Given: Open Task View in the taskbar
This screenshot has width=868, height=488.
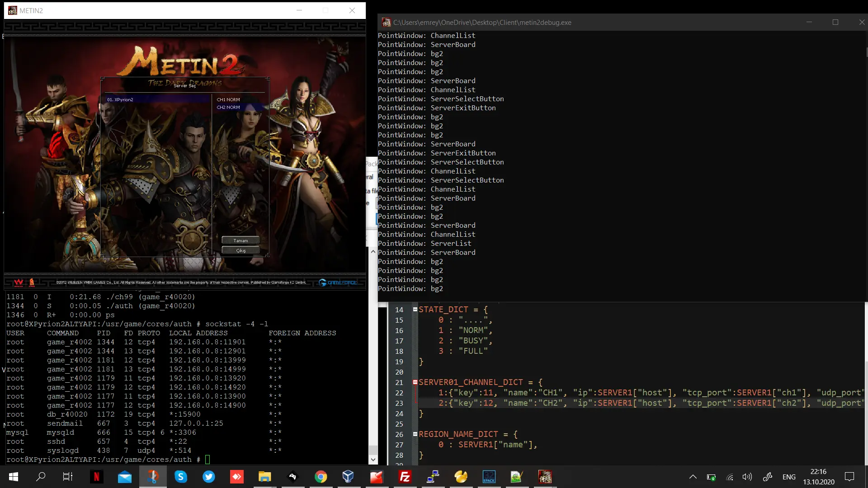Looking at the screenshot, I should click(68, 477).
